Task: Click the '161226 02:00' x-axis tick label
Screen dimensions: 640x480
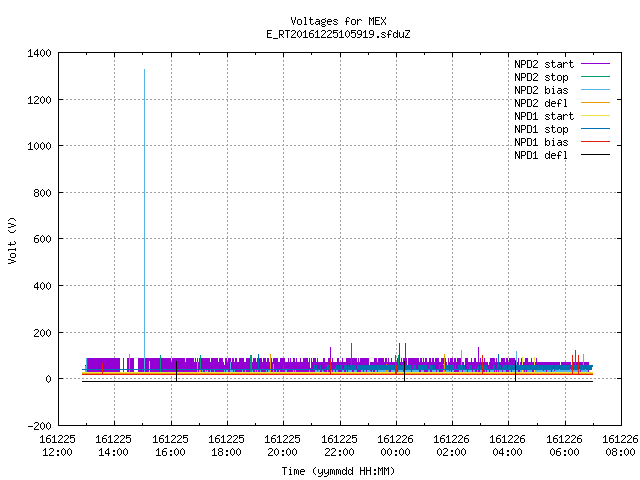Action: click(451, 446)
